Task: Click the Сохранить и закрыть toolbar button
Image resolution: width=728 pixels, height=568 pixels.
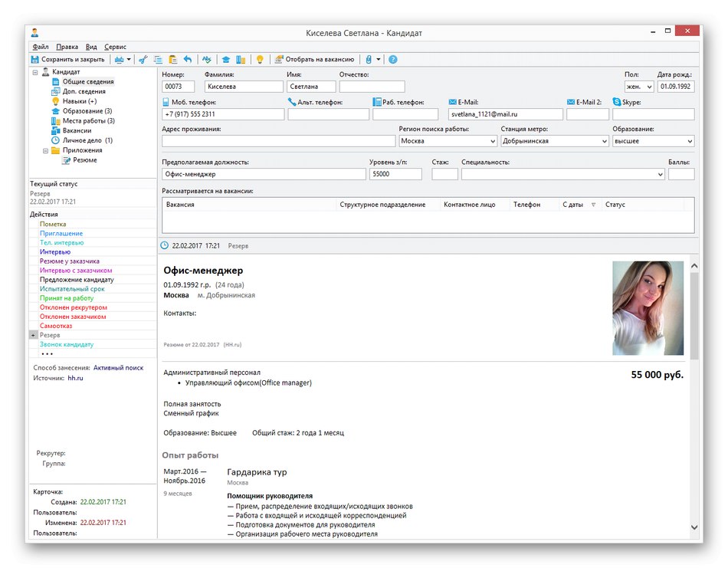Action: [x=67, y=60]
